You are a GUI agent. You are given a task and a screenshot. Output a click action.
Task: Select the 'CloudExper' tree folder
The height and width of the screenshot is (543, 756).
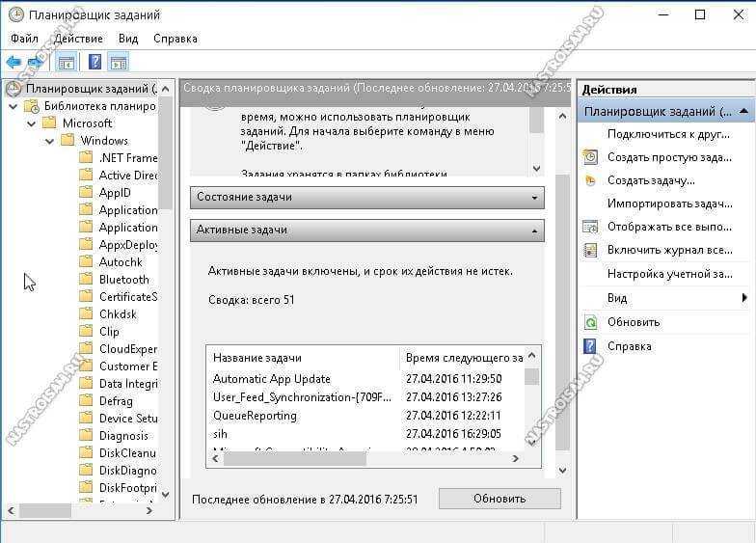pyautogui.click(x=127, y=349)
